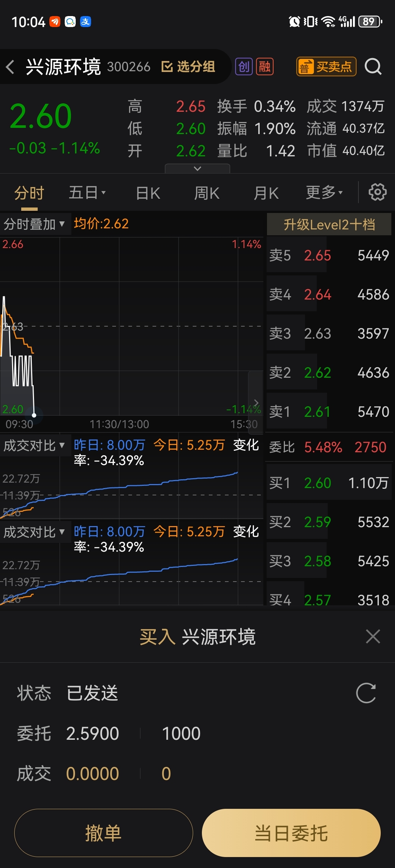Switch to the 日K tab
Image resolution: width=395 pixels, height=868 pixels.
(148, 193)
